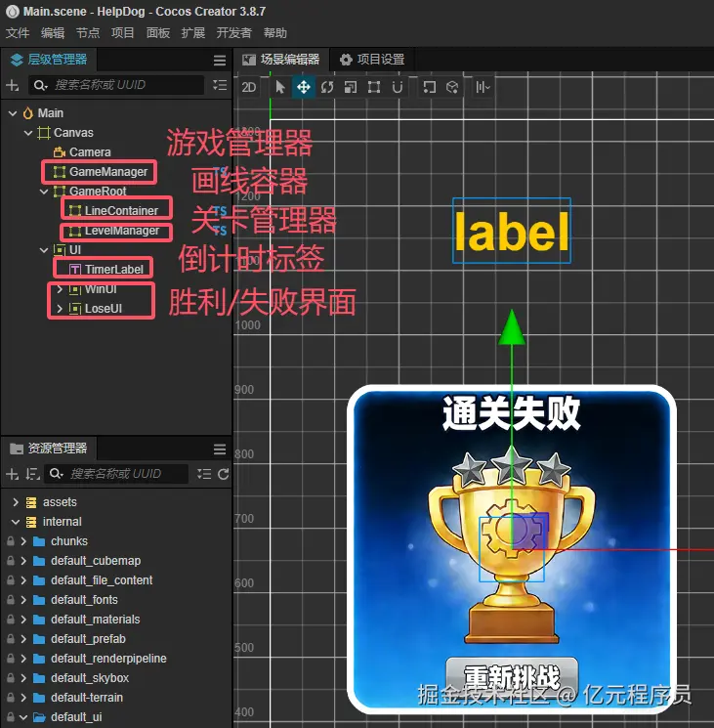Select the default_materials folder
Image resolution: width=714 pixels, height=728 pixels.
(x=95, y=620)
